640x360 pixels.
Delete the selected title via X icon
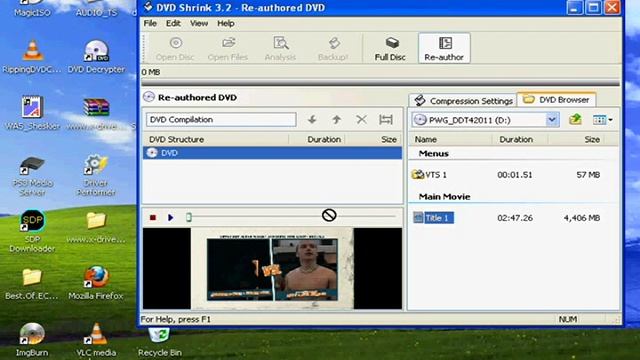point(361,120)
